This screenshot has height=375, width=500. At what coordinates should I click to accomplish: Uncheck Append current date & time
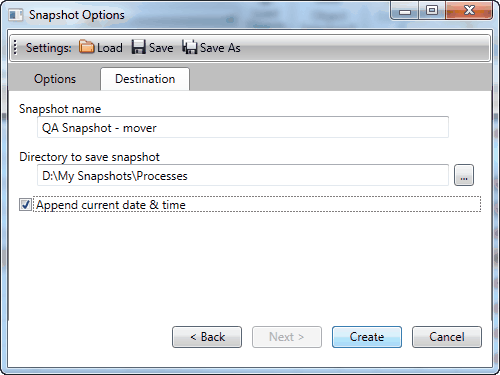(25, 205)
